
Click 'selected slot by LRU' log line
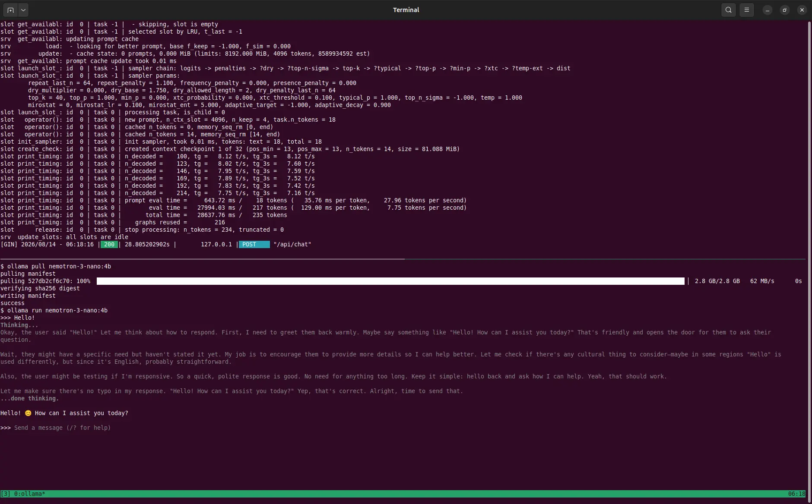pyautogui.click(x=121, y=31)
